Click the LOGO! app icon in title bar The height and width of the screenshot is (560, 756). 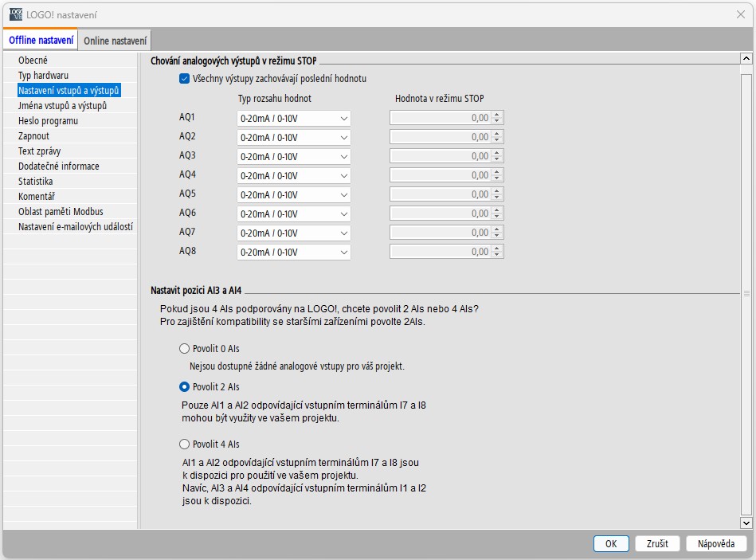(x=16, y=14)
